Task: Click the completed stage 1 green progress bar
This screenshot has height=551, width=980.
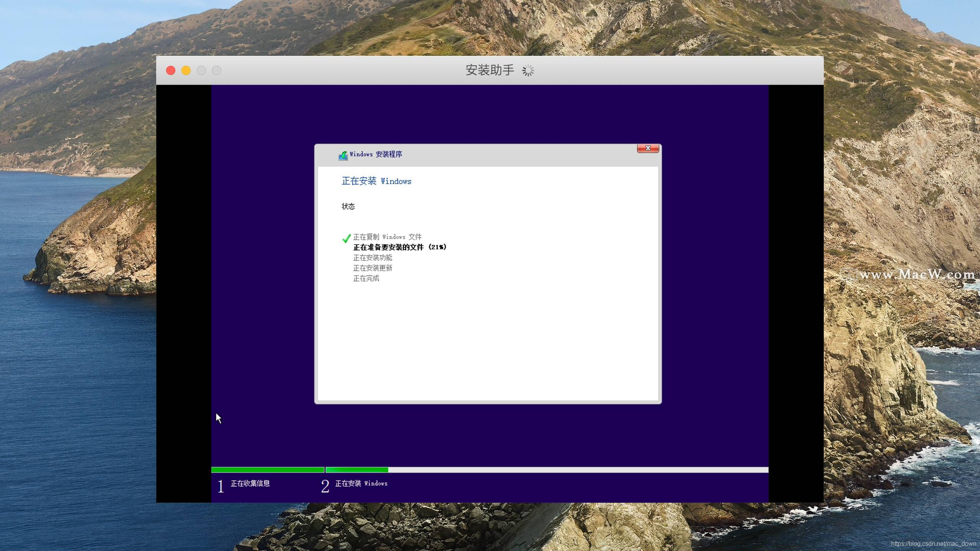Action: [x=268, y=470]
